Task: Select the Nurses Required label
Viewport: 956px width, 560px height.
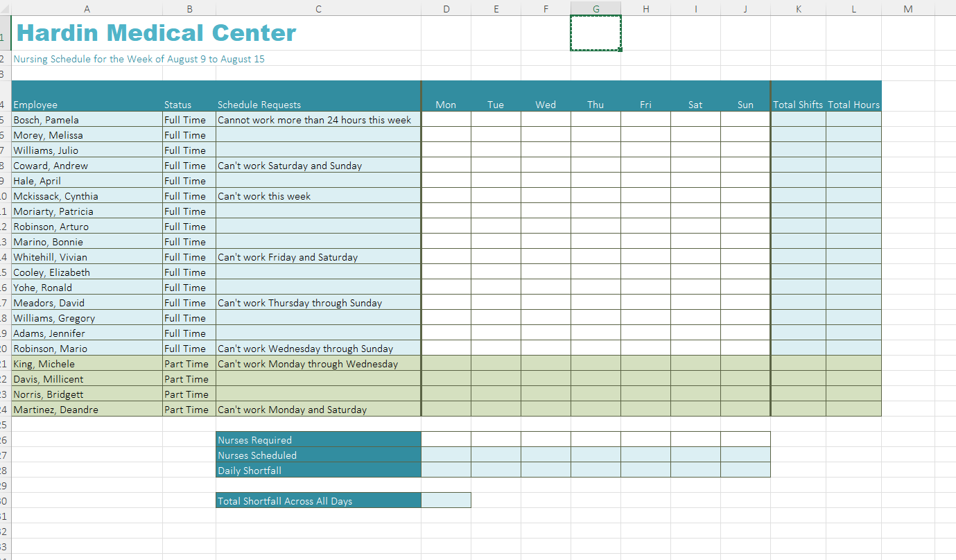Action: tap(318, 440)
